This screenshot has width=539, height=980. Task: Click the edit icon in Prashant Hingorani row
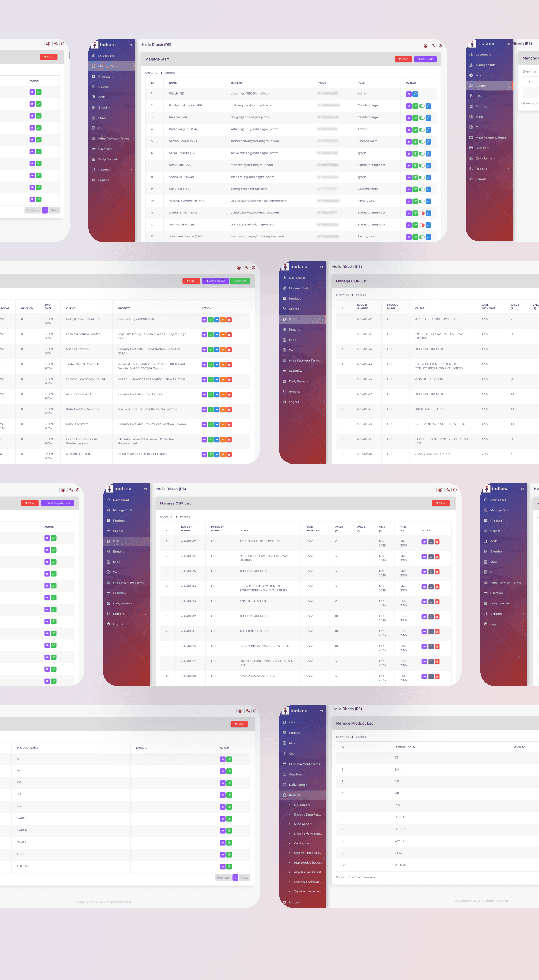tap(415, 106)
